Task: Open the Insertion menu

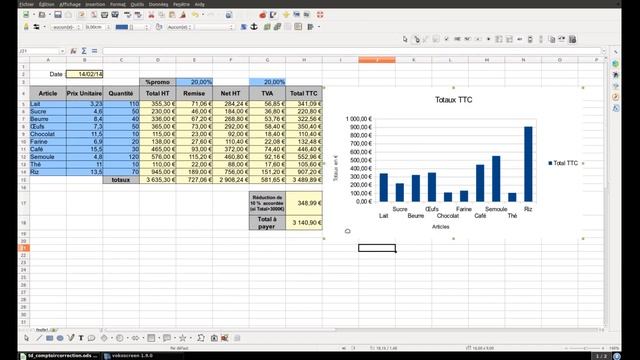Action: coord(95,4)
